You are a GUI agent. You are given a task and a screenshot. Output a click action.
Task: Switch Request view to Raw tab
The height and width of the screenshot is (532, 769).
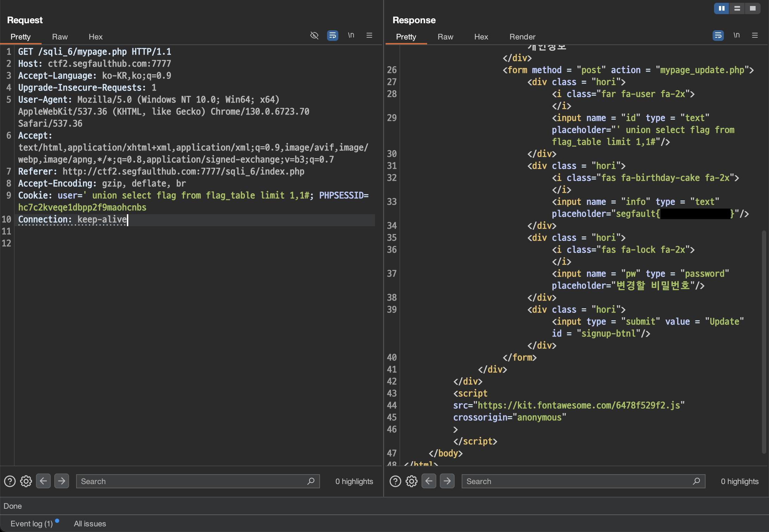click(x=60, y=37)
